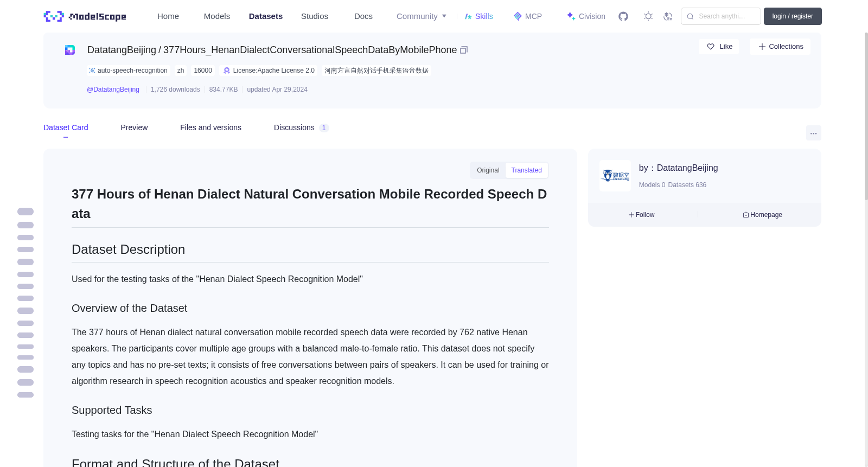Open the Docs navigation item
This screenshot has width=868, height=467.
[x=363, y=16]
